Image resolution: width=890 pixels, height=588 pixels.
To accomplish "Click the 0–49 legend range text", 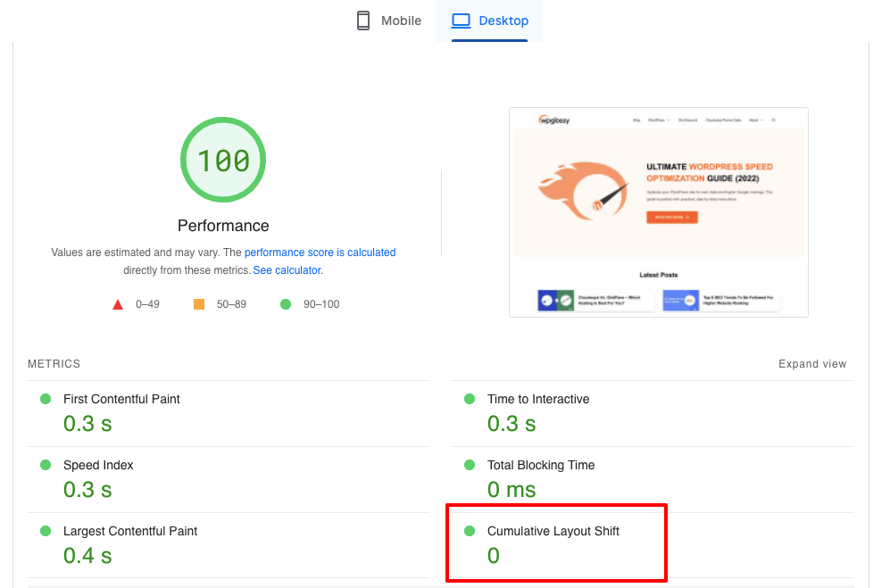I will pos(147,304).
